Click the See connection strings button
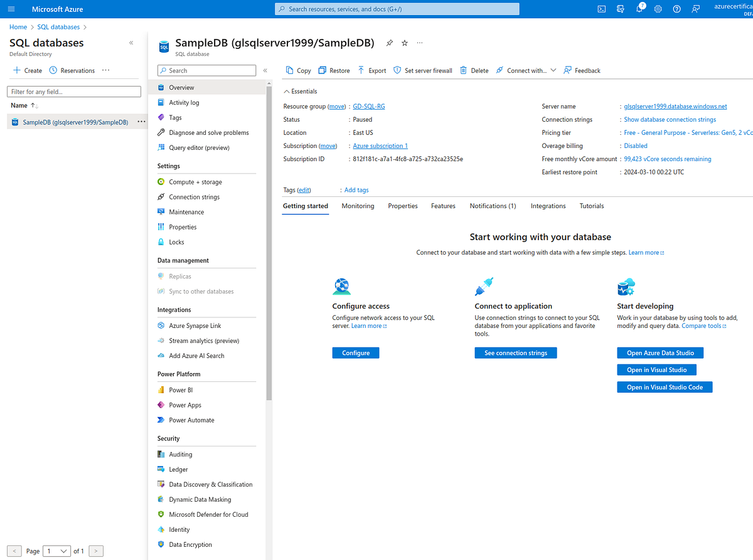 coord(515,352)
